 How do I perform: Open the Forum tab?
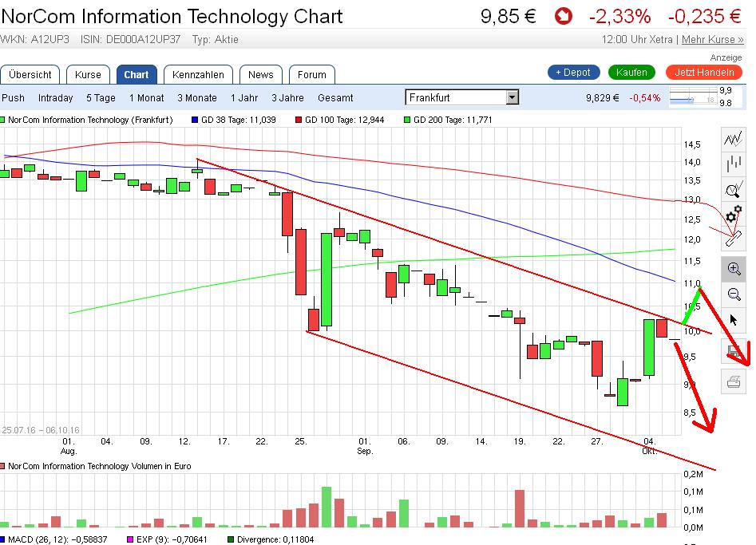pos(312,75)
